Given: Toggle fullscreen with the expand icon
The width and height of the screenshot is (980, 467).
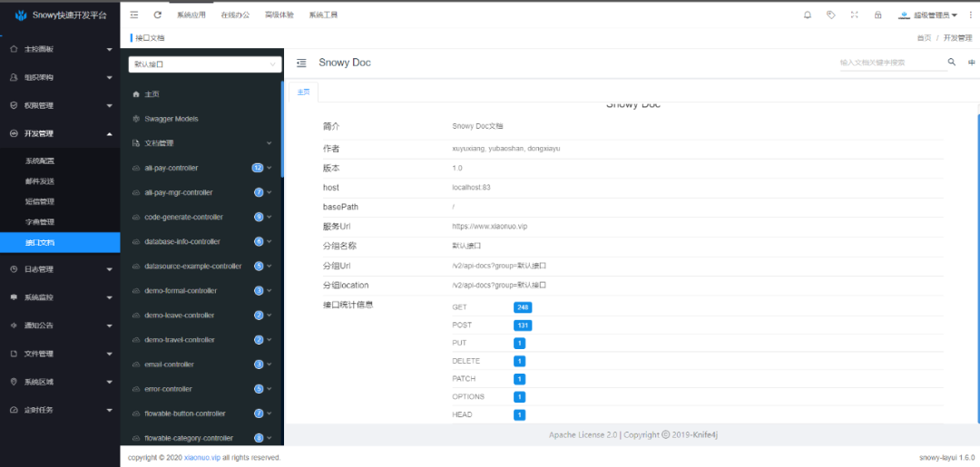Looking at the screenshot, I should 855,15.
